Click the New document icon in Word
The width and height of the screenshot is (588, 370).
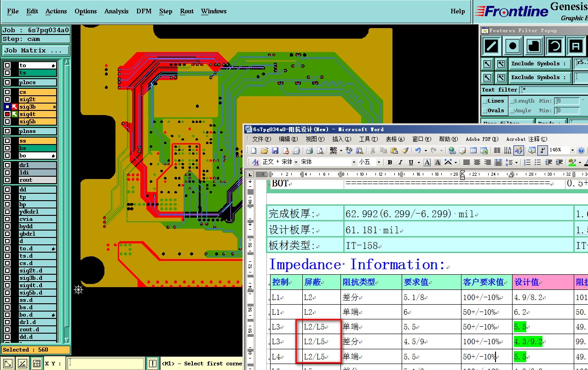click(254, 150)
